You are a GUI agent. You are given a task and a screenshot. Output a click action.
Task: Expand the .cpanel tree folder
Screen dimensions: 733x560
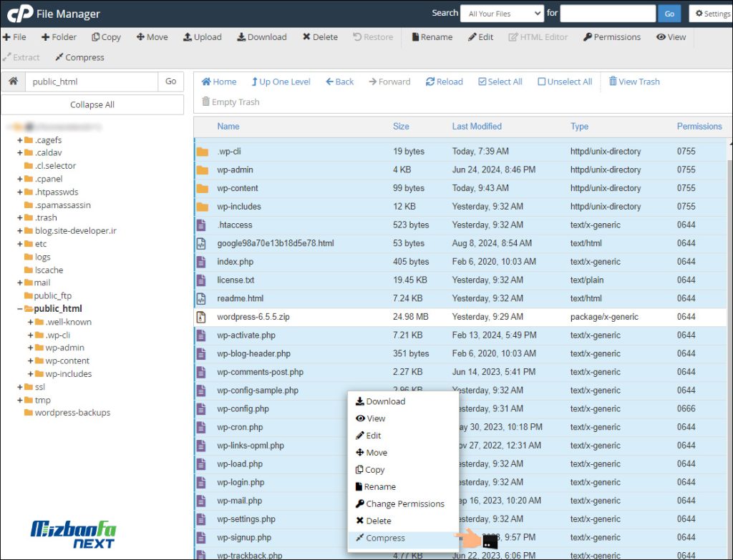(x=20, y=179)
